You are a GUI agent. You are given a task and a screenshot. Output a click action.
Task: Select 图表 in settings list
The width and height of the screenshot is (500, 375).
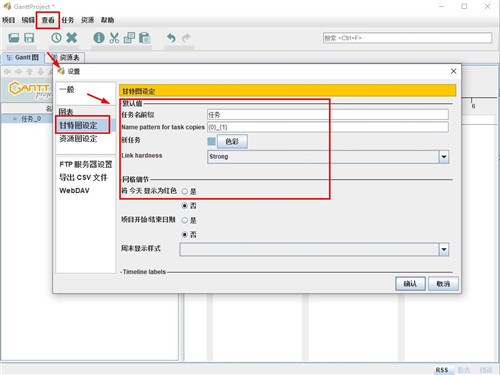[66, 111]
